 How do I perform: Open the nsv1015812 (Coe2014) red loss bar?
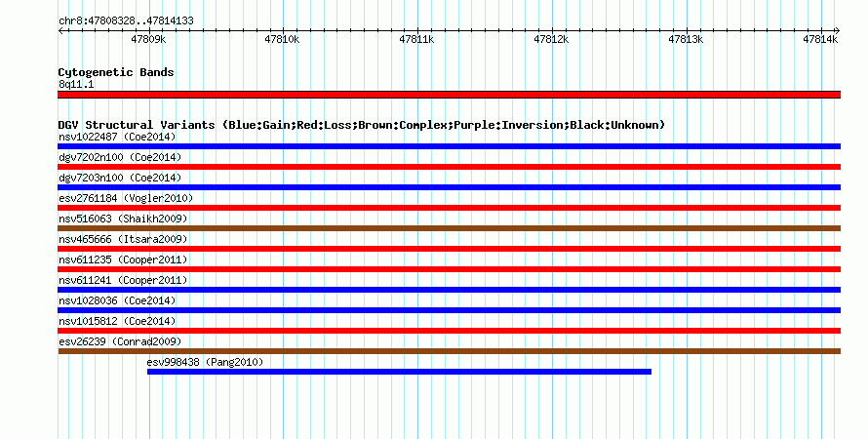(x=449, y=331)
